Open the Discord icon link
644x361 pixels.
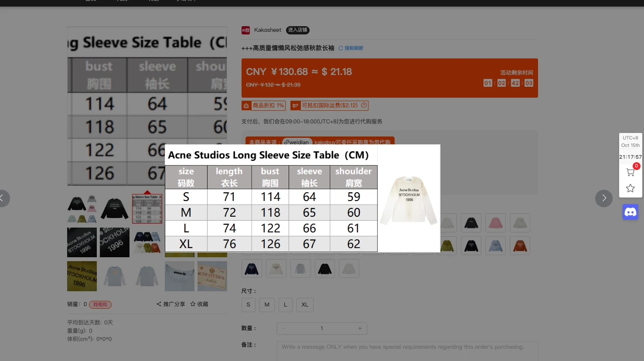tap(630, 212)
